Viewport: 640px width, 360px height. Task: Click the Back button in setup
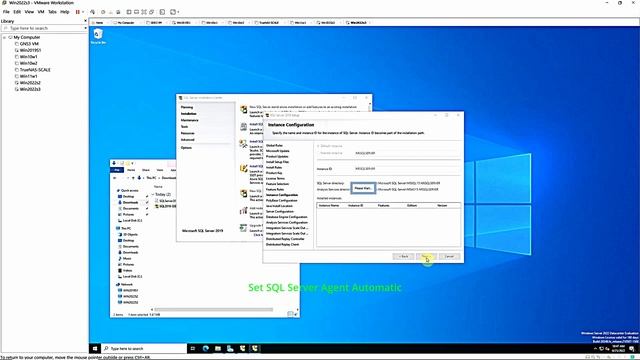click(x=403, y=256)
